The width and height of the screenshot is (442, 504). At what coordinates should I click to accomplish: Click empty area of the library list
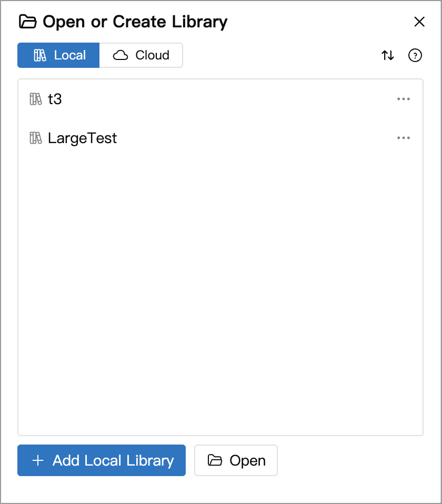(x=220, y=289)
